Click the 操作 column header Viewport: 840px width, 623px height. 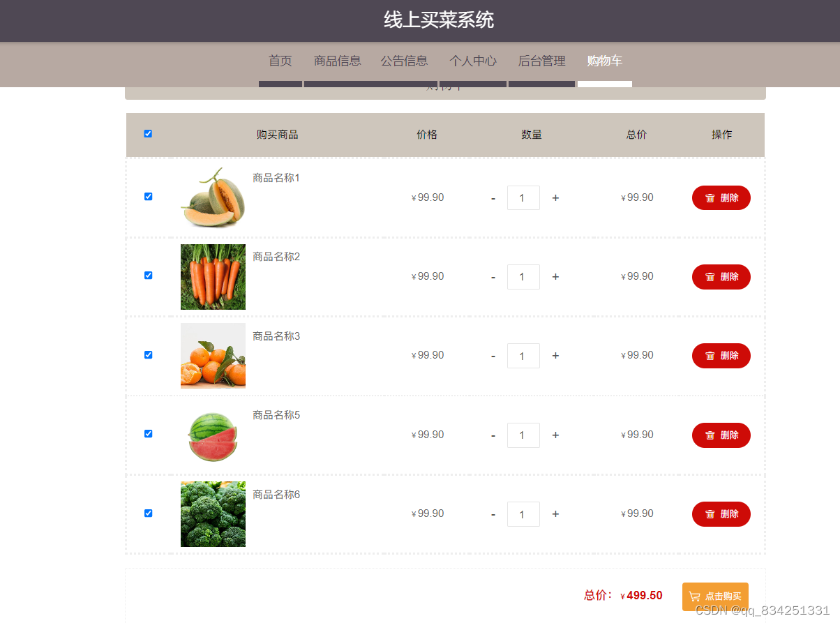[722, 135]
